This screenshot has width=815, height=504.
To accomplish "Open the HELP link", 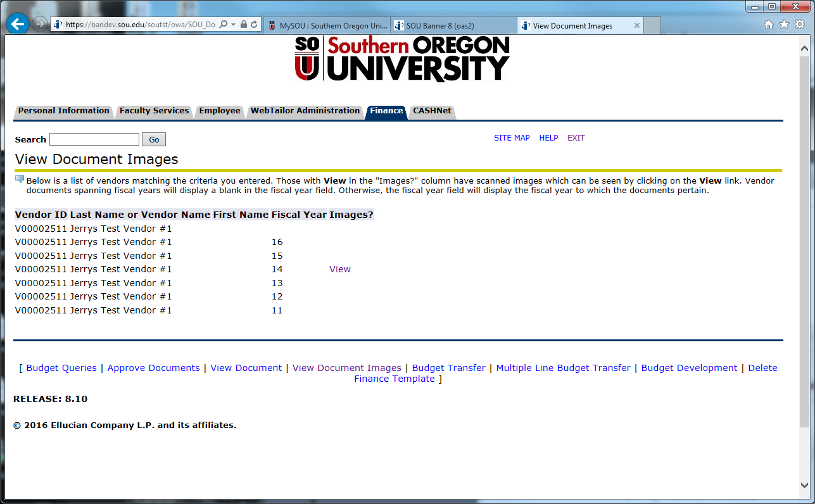I will click(x=548, y=138).
